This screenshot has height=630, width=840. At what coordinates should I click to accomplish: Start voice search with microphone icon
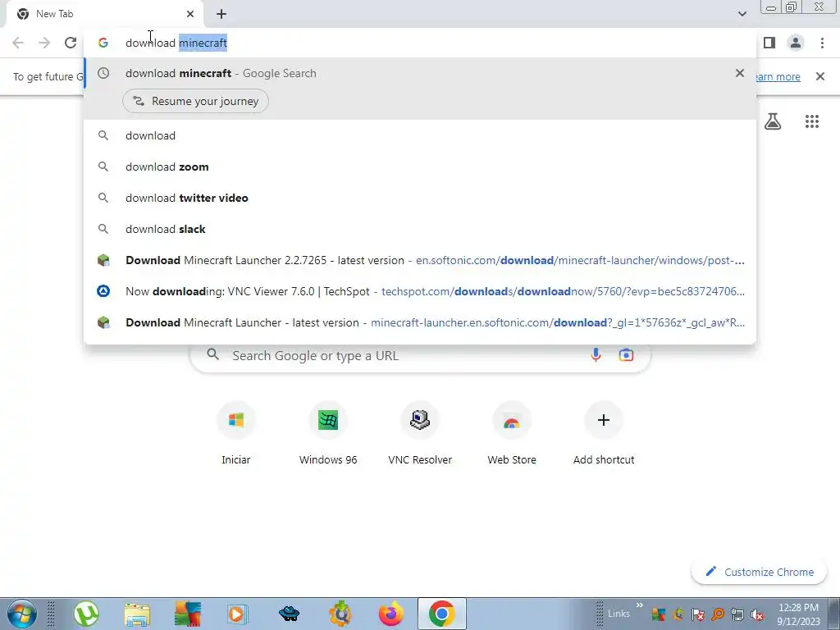click(x=596, y=354)
